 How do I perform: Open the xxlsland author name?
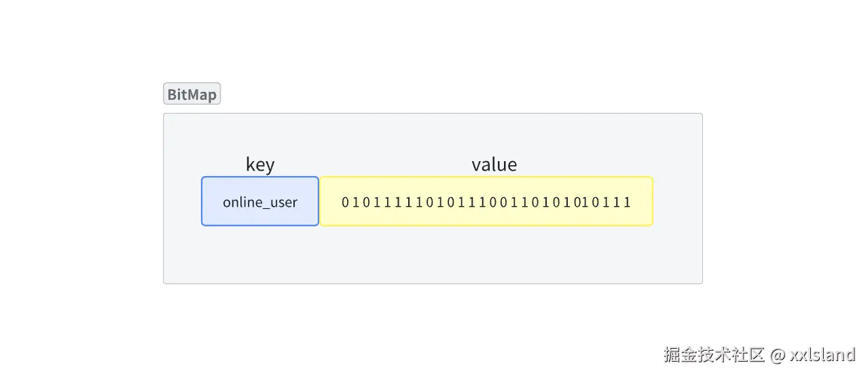822,354
